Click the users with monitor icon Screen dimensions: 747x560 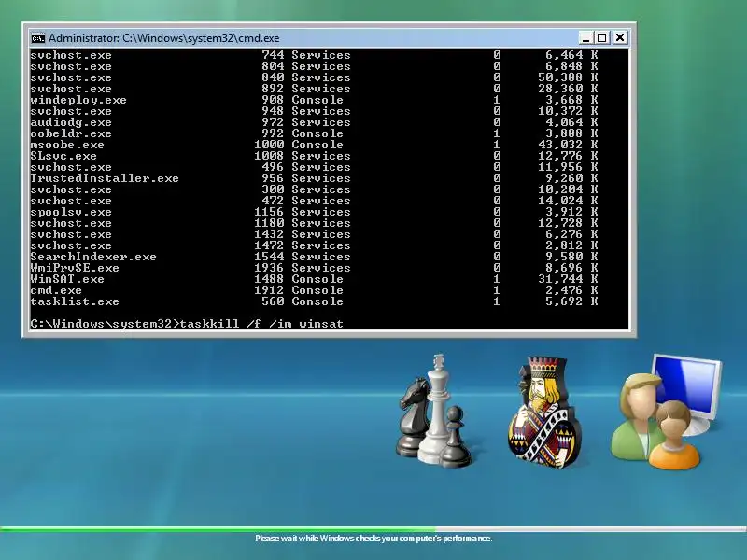pyautogui.click(x=666, y=412)
